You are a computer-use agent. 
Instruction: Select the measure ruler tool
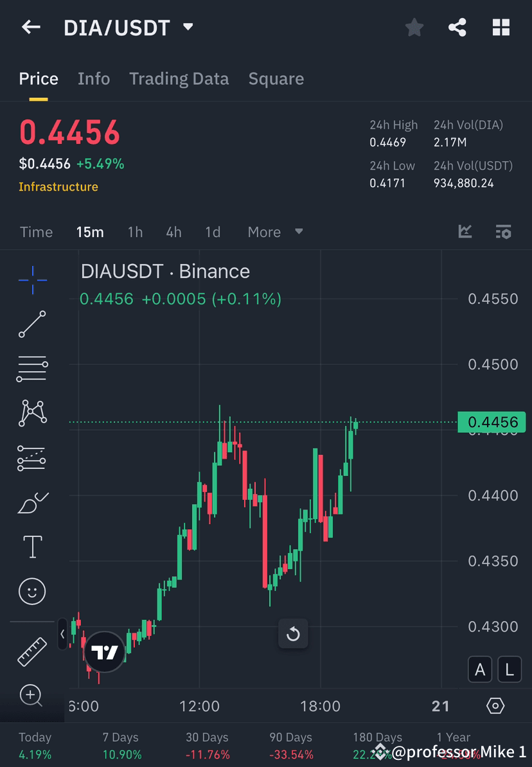[32, 651]
